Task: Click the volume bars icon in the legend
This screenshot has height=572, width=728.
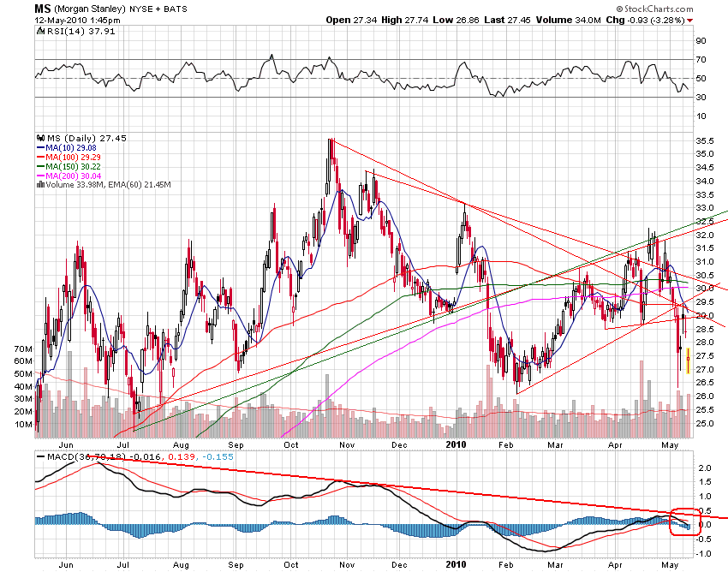Action: point(40,185)
